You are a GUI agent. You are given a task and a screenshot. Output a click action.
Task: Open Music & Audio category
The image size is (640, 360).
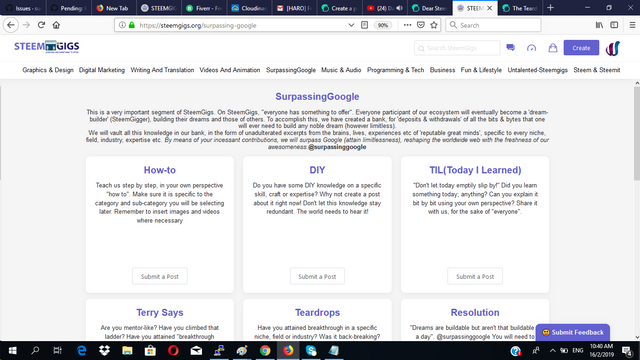pyautogui.click(x=341, y=70)
